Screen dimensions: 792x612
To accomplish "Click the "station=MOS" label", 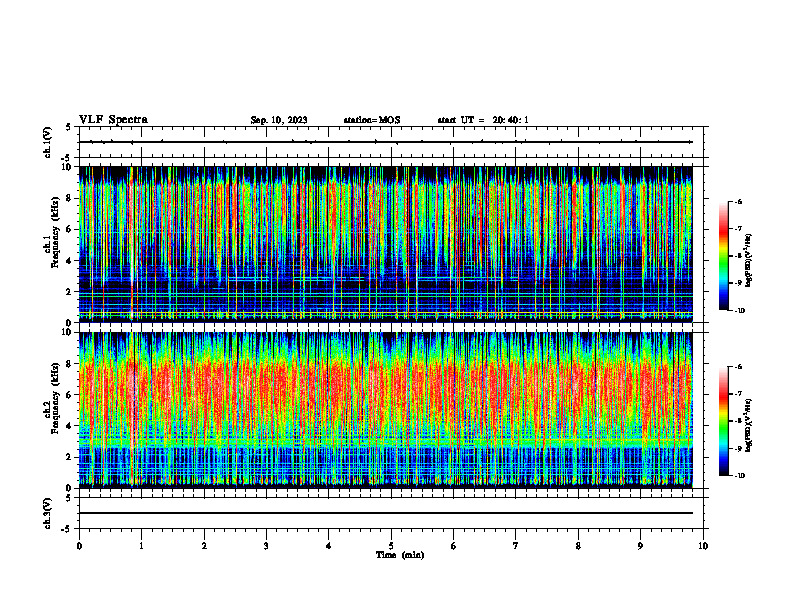I will click(x=372, y=120).
